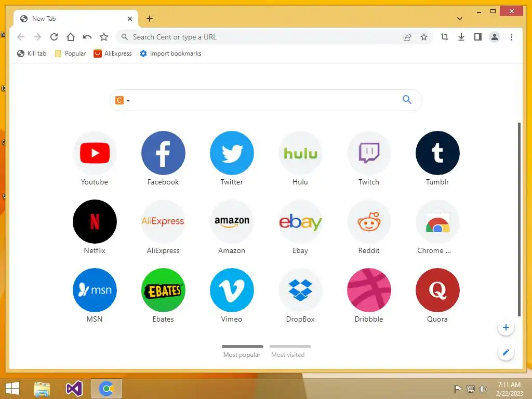The width and height of the screenshot is (532, 399).
Task: Open the Popular bookmarks folder
Action: point(70,54)
